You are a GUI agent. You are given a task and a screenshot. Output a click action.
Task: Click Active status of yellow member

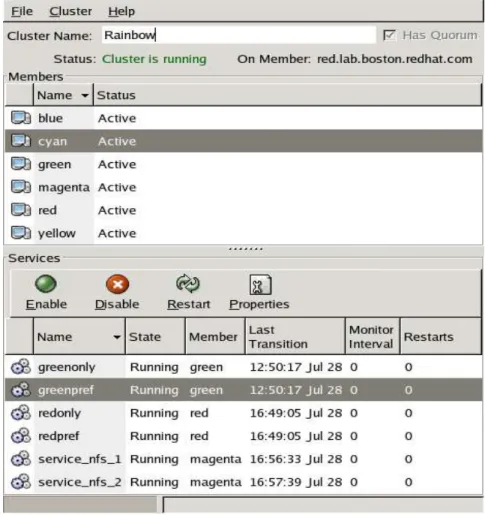tap(117, 233)
